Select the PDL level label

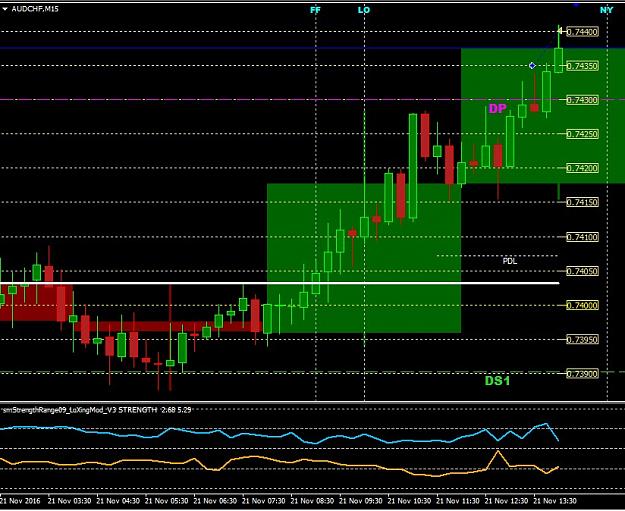[x=510, y=261]
